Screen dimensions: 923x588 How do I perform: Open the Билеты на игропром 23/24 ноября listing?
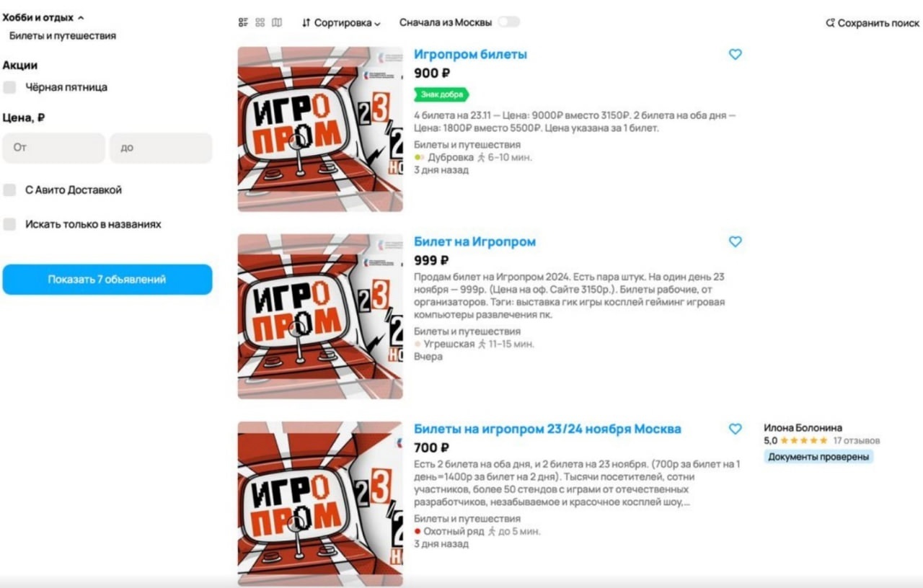tap(547, 429)
